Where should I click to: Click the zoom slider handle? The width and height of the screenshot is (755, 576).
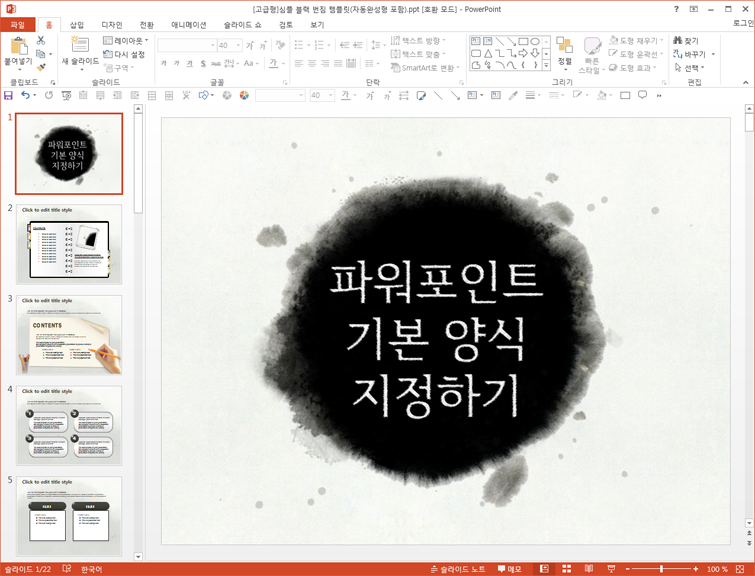pos(662,569)
